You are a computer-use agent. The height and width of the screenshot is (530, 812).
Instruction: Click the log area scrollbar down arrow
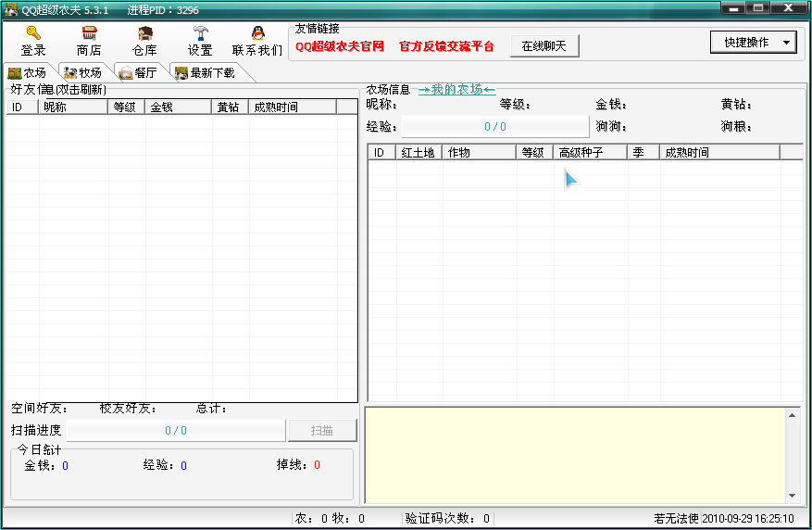(x=792, y=496)
